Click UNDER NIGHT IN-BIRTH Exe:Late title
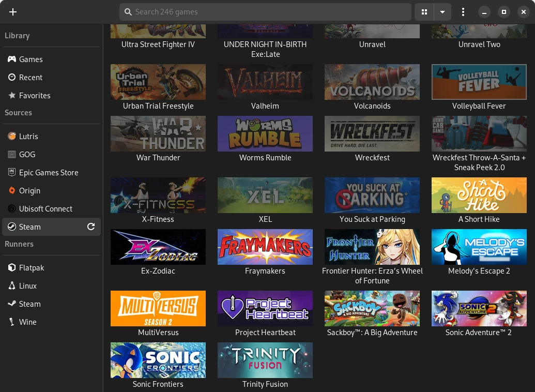 265,49
